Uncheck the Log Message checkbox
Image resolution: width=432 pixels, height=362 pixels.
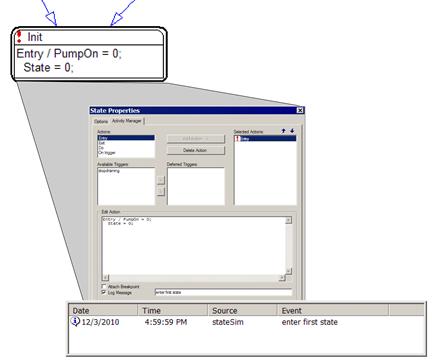click(104, 292)
